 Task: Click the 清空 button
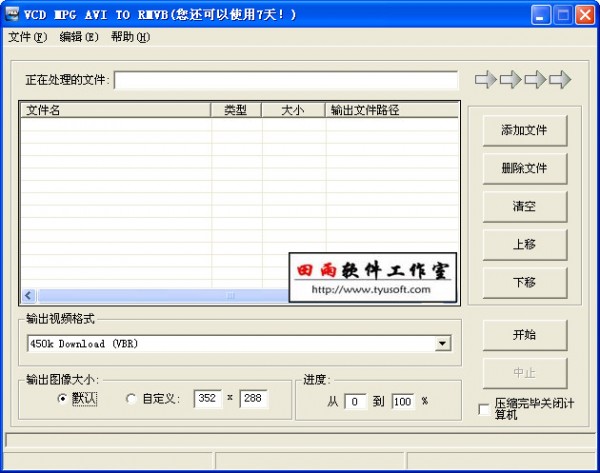(x=525, y=207)
